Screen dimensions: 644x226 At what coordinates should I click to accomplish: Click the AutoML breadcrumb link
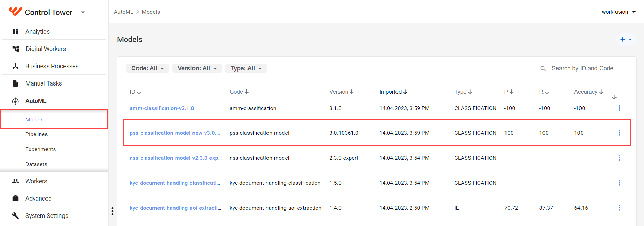click(x=124, y=12)
